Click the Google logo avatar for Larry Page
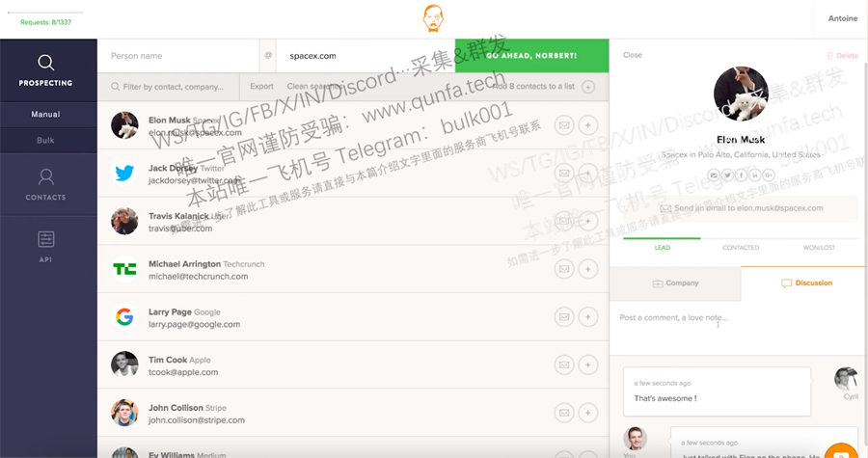Image resolution: width=868 pixels, height=458 pixels. (124, 317)
